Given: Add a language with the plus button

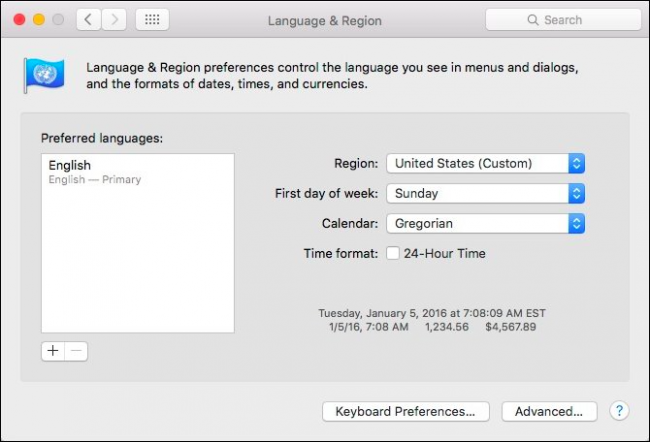Looking at the screenshot, I should 53,351.
